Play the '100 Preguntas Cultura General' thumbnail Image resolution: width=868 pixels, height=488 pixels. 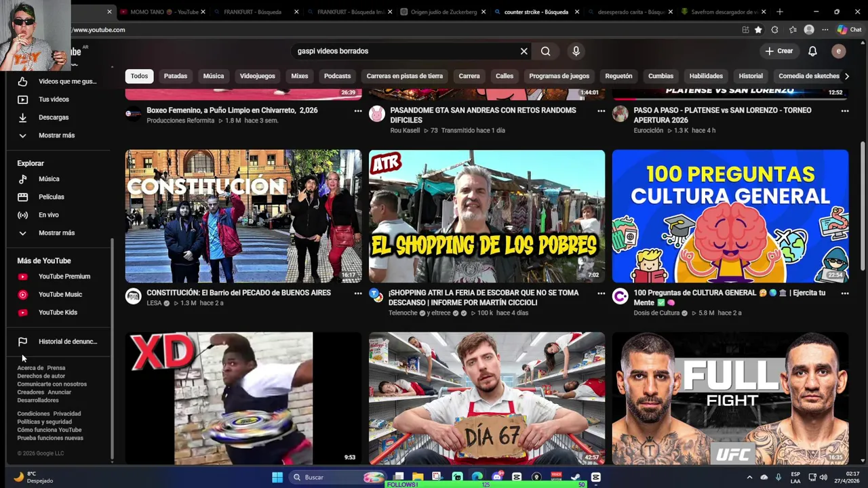pos(730,216)
